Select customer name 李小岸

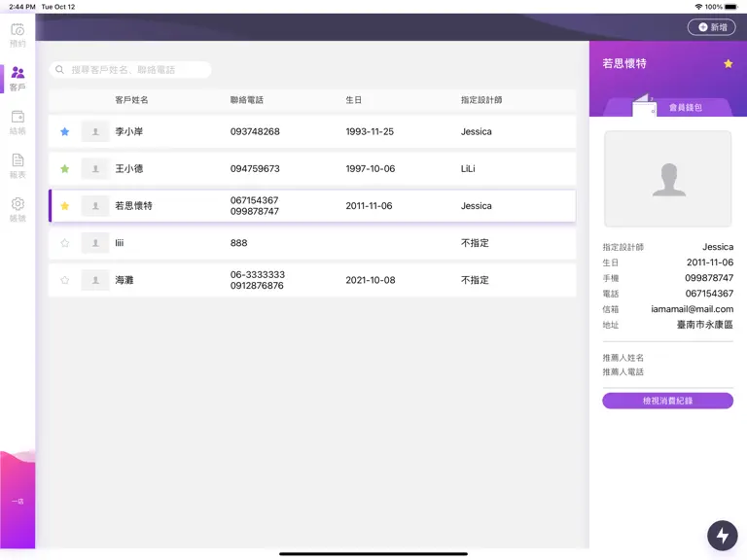(x=129, y=131)
